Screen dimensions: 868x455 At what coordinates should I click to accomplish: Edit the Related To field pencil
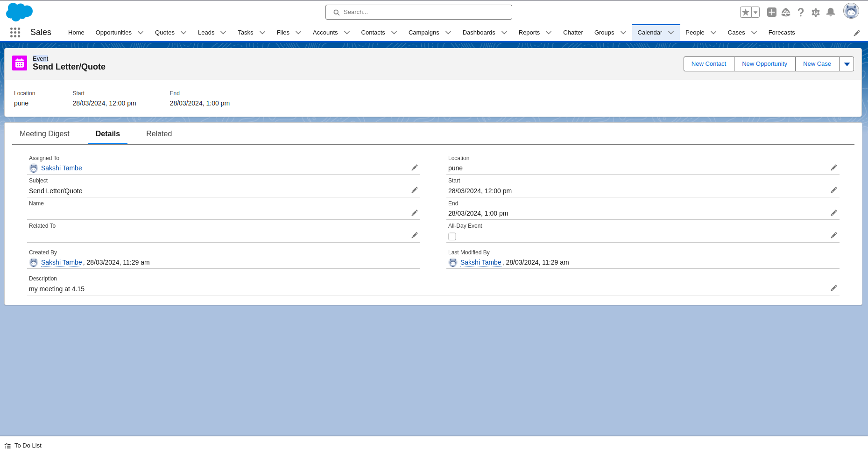[x=415, y=235]
